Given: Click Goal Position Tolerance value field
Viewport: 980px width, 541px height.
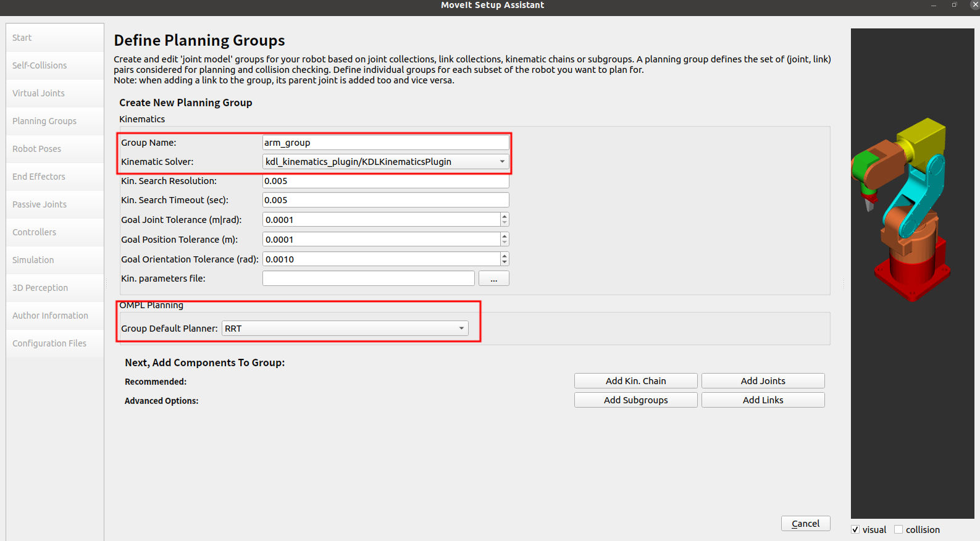Looking at the screenshot, I should tap(381, 240).
